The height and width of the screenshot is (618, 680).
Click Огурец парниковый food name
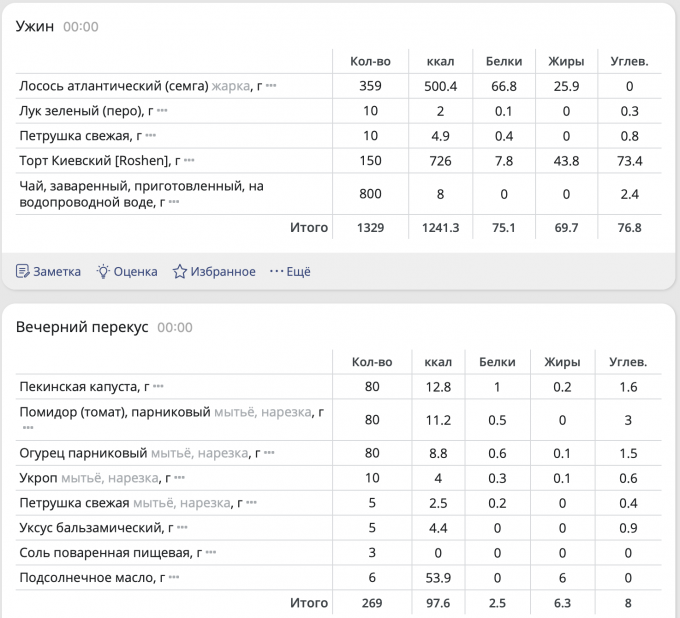[x=83, y=453]
